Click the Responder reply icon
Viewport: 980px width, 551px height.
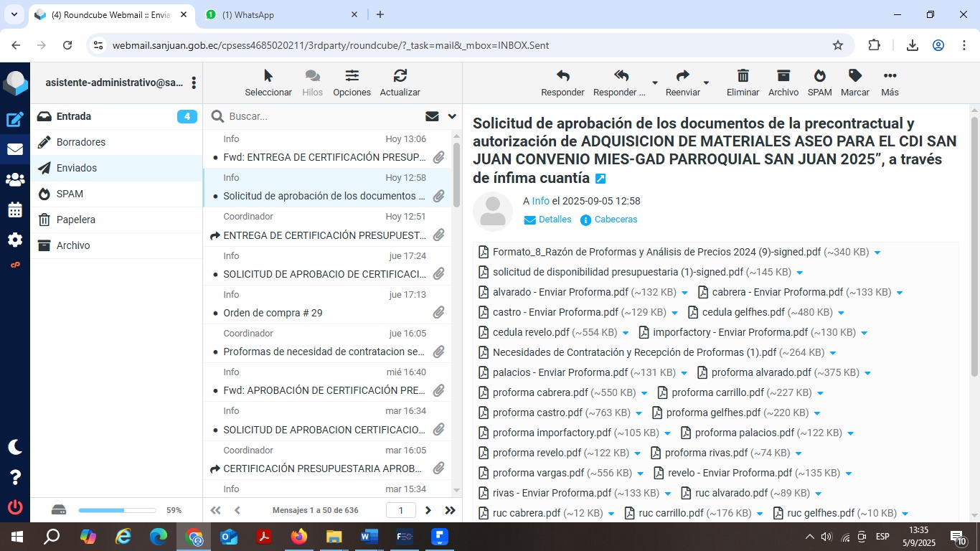coord(562,76)
